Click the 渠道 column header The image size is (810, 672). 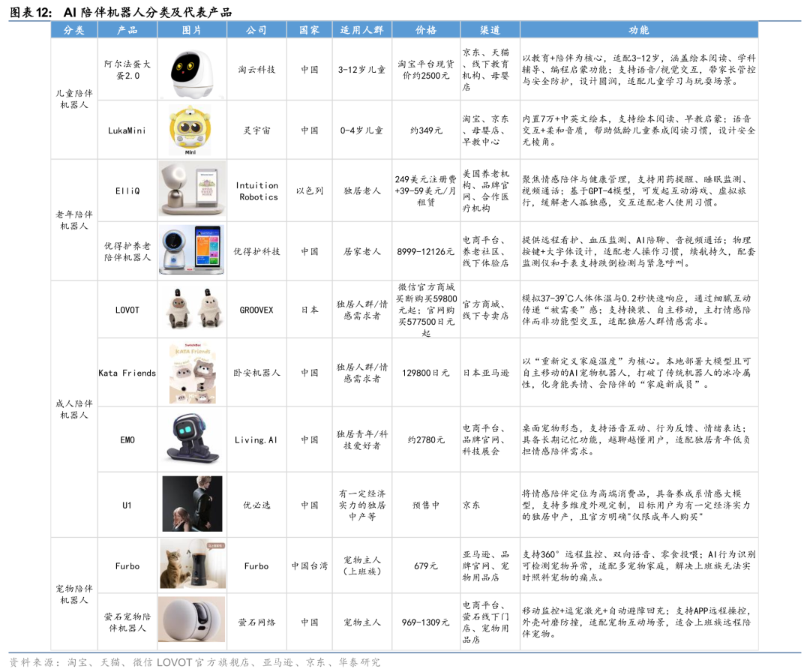[x=490, y=30]
